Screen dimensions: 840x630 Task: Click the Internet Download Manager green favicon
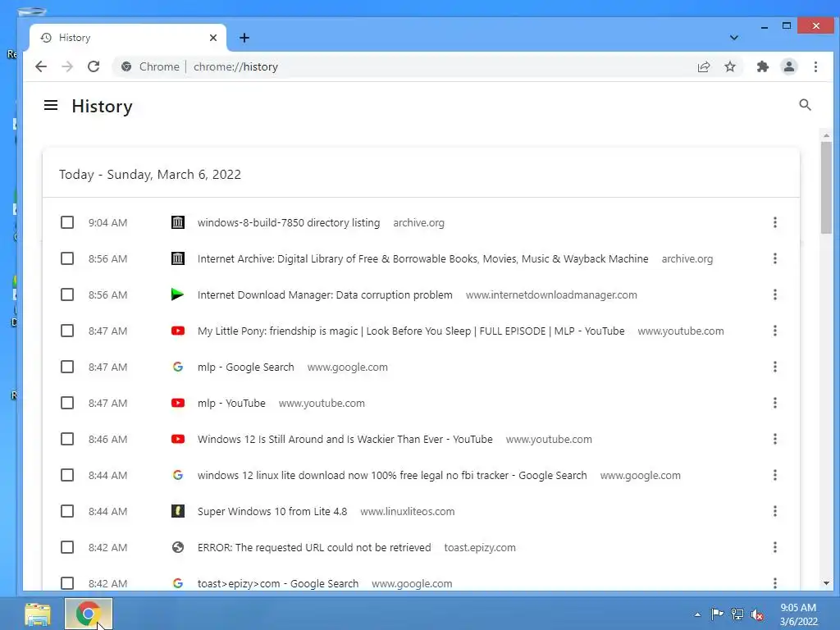click(x=178, y=294)
